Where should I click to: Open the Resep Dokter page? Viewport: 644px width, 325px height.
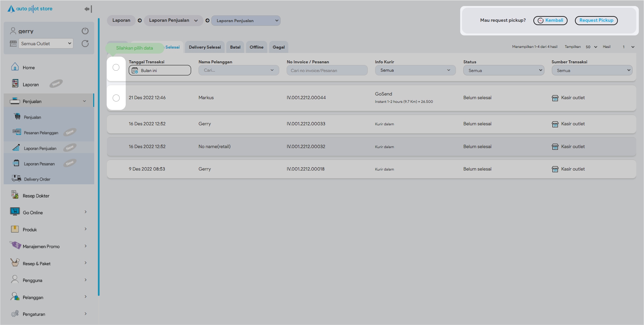coord(36,196)
